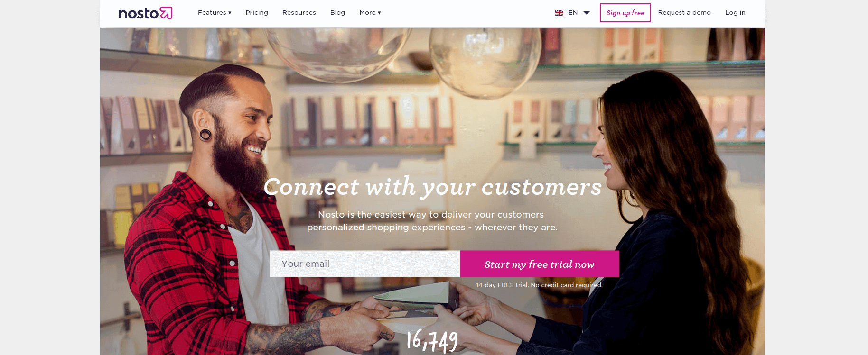Click the Nosto logo
The image size is (868, 355).
(x=145, y=13)
